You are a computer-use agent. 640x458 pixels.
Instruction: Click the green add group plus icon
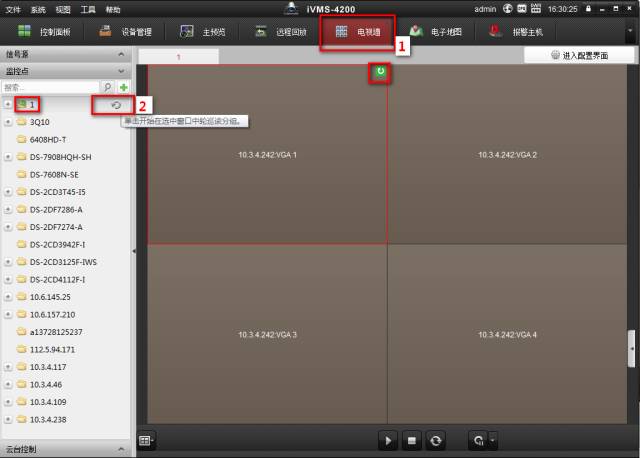124,88
